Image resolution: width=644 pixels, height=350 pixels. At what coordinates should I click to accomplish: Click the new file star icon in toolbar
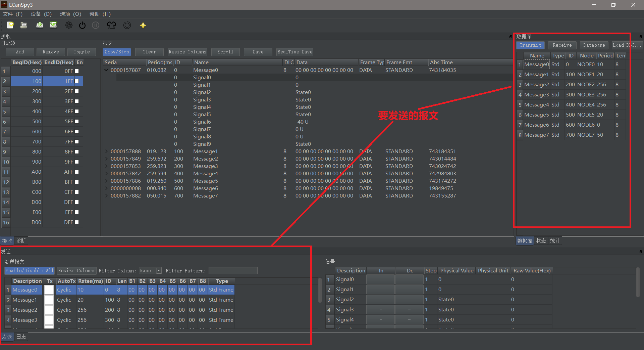click(10, 25)
